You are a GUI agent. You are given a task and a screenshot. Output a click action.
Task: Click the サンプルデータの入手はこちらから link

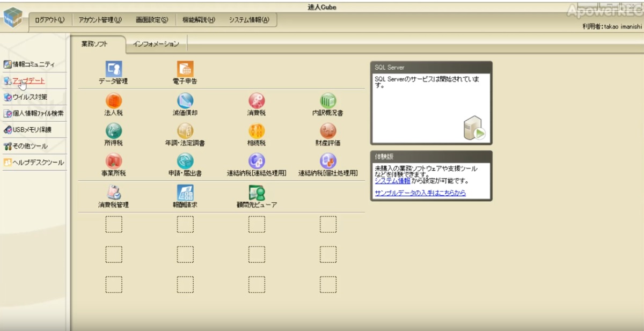coord(420,193)
